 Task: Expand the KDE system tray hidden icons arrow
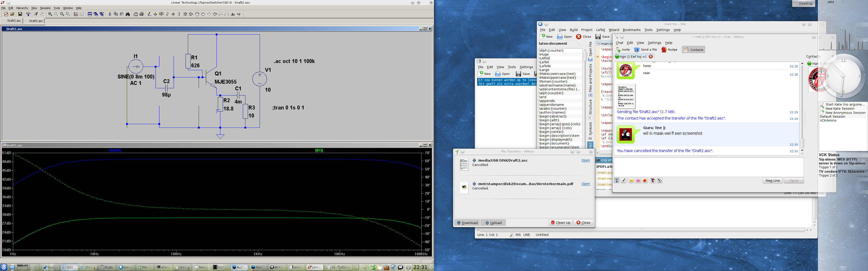[358, 267]
